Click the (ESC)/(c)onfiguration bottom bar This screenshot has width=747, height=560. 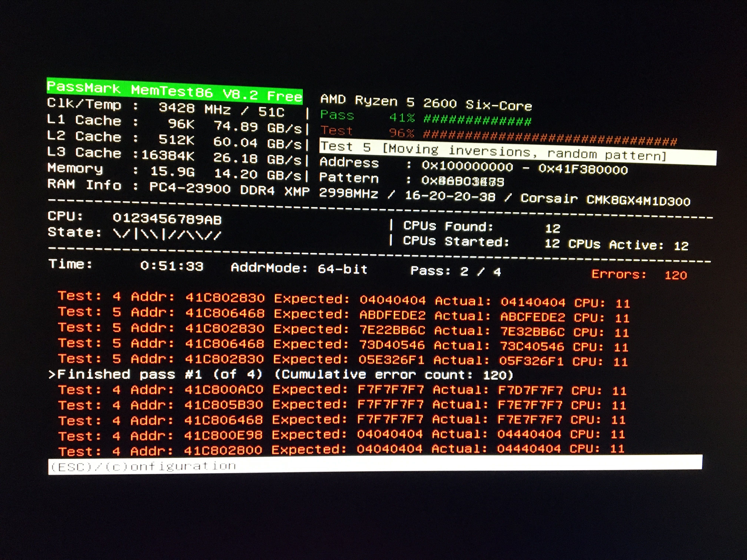pyautogui.click(x=143, y=466)
